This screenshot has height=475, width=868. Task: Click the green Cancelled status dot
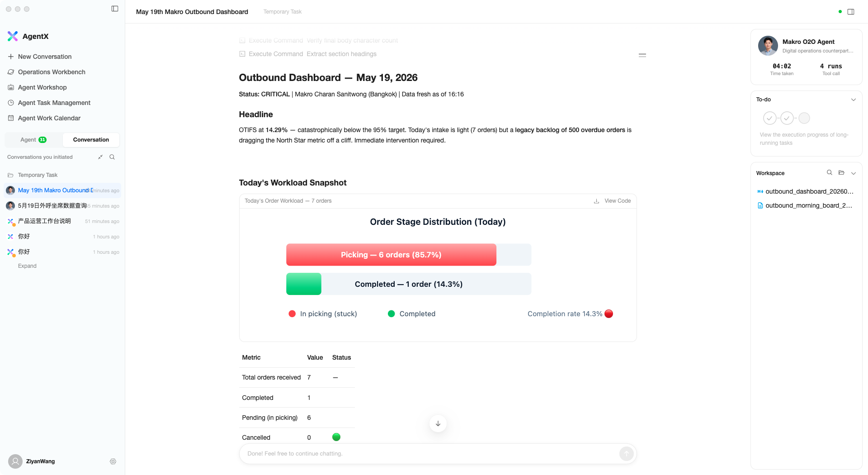[x=336, y=437]
